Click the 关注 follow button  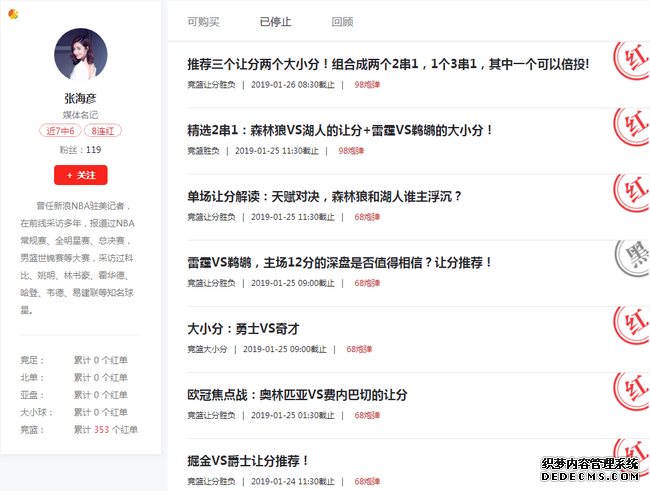coord(81,175)
